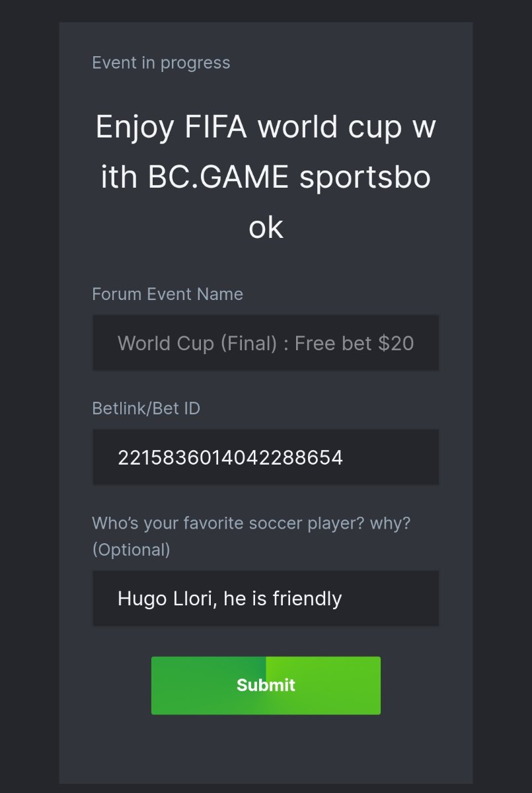
Task: Click the Bet ID number 2215836014042288654
Action: click(230, 457)
